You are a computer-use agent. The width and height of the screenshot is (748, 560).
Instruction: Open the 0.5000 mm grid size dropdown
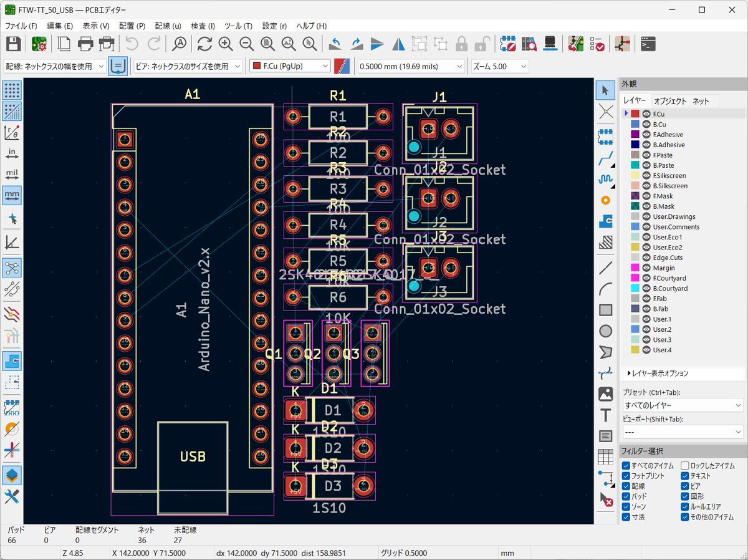(x=411, y=66)
